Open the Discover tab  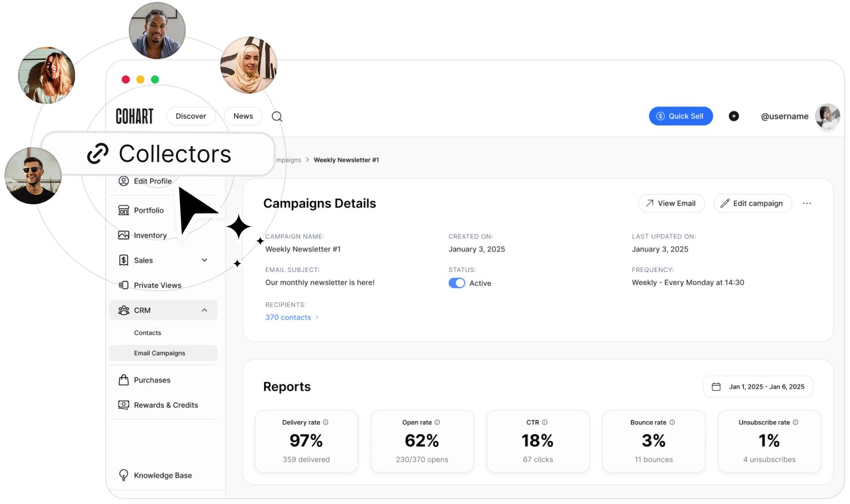click(191, 116)
